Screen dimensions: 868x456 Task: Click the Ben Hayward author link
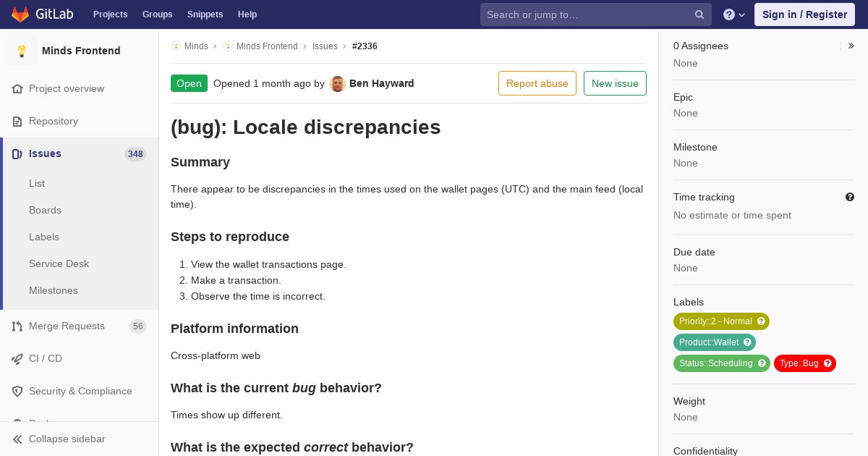(382, 83)
